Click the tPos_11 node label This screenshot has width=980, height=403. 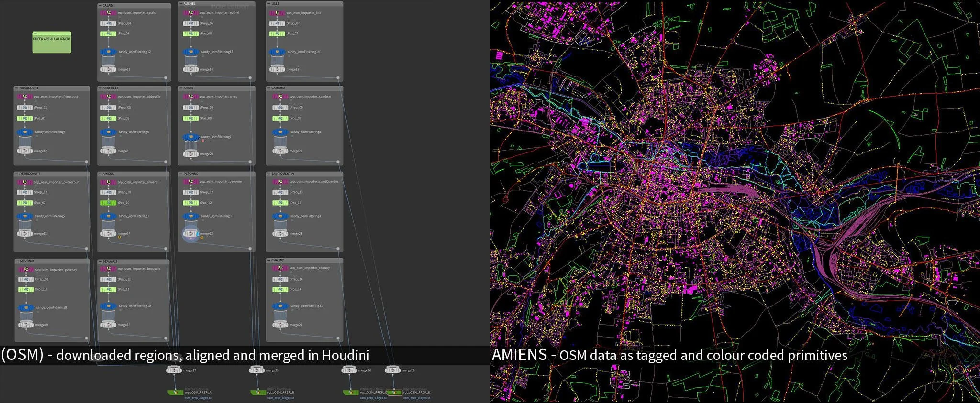[123, 289]
